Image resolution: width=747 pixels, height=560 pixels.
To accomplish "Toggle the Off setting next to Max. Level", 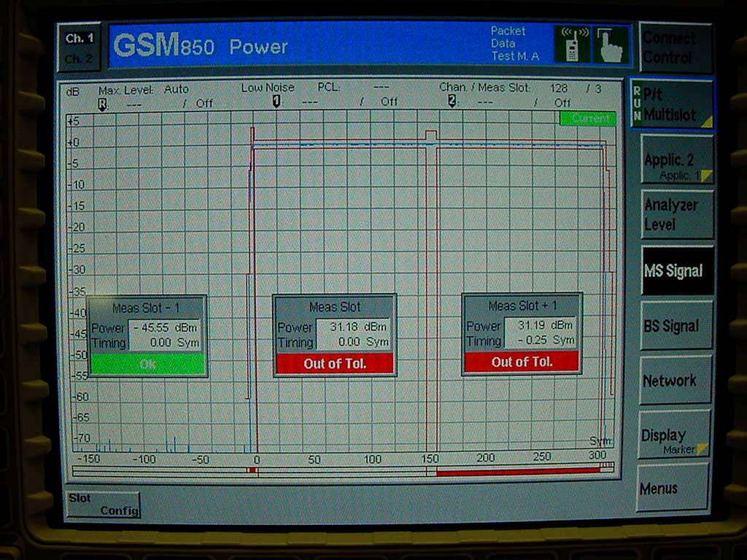I will 204,103.
